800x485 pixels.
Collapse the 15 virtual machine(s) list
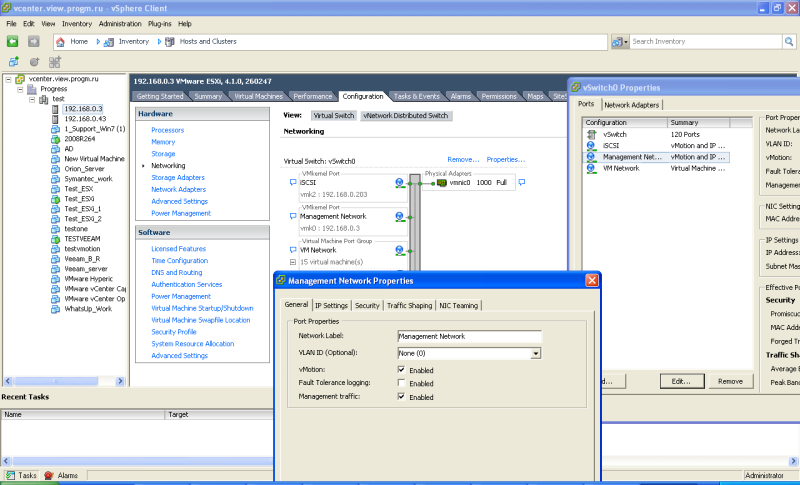(293, 262)
